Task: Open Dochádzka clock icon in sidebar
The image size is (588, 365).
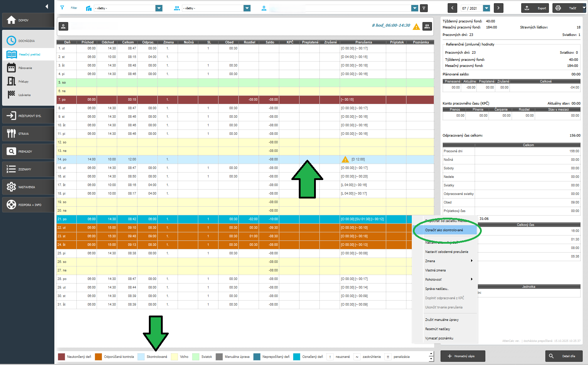Action: [11, 41]
